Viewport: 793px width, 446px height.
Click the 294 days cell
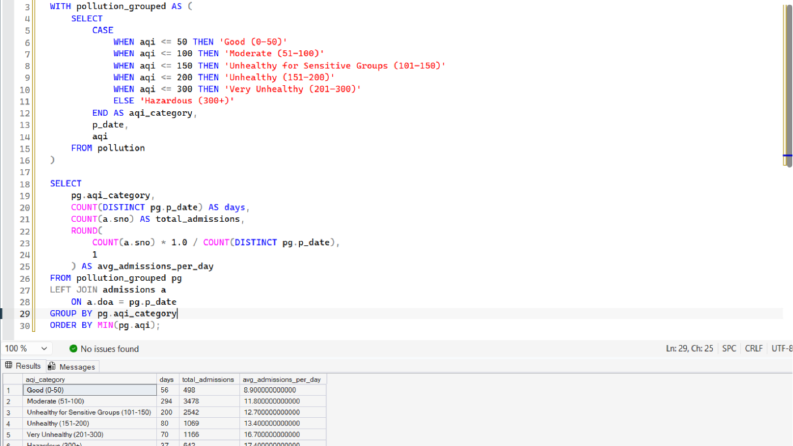point(168,401)
